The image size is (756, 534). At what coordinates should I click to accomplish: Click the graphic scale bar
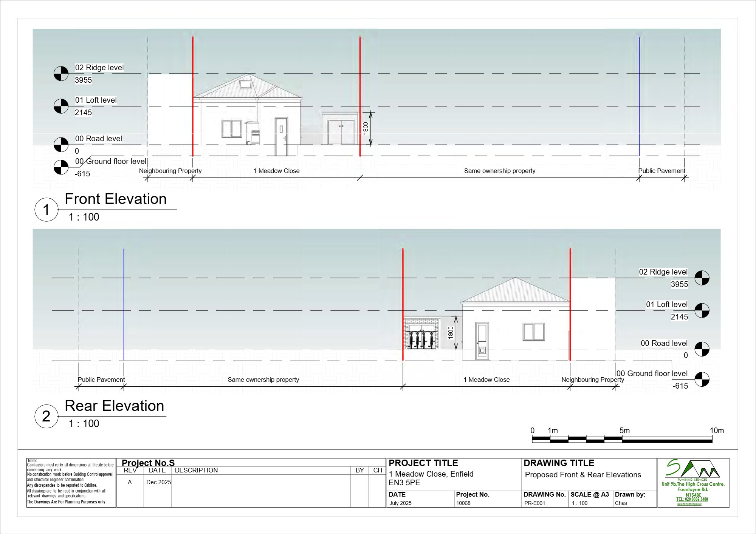pyautogui.click(x=622, y=439)
